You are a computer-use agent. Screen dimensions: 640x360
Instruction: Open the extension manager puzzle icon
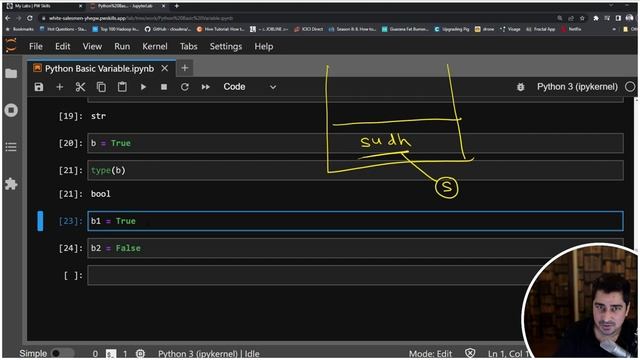point(11,184)
